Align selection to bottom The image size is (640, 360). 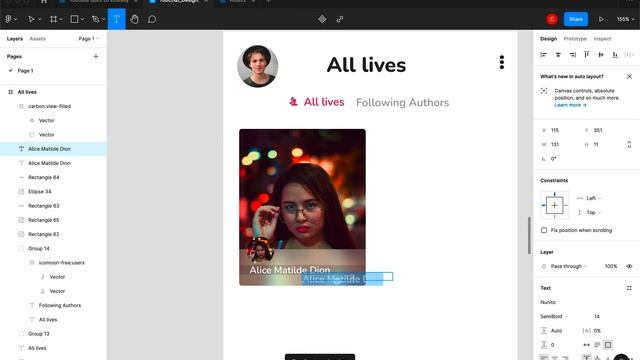615,55
